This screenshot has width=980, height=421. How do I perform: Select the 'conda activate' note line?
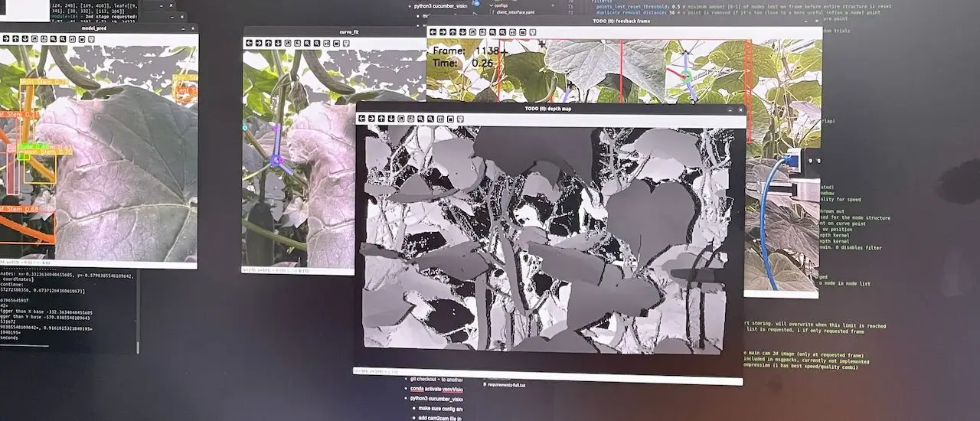[436, 389]
